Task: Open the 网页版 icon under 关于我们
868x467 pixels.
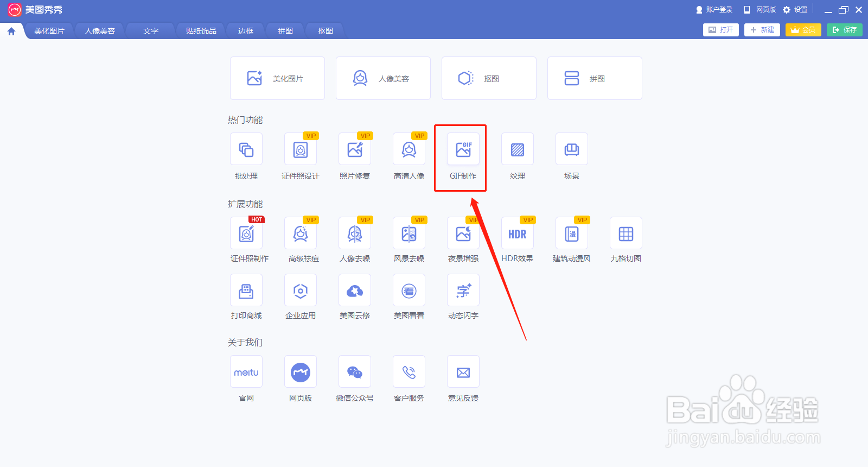Action: 301,372
